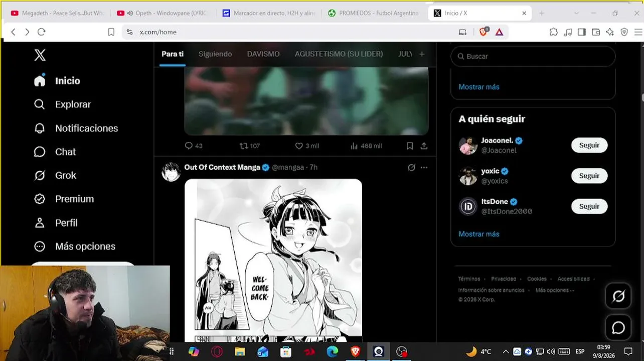Follow yoxic with Seguir button
The width and height of the screenshot is (644, 361).
[x=589, y=176]
